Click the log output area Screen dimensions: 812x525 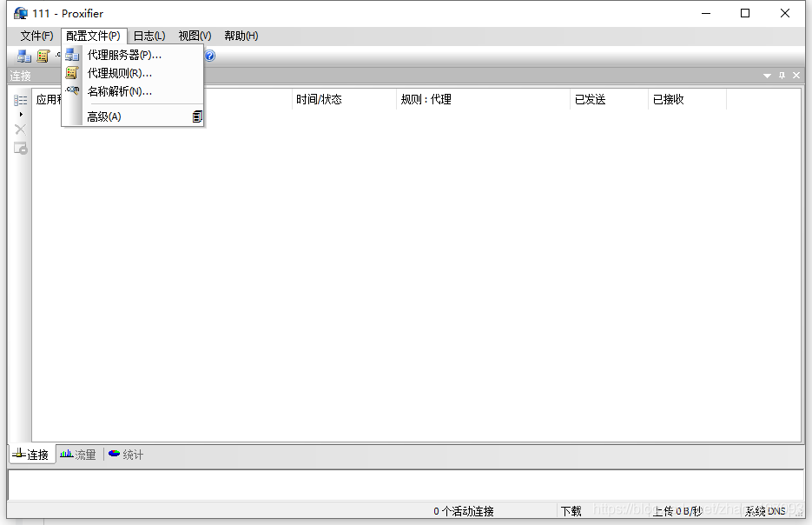406,485
